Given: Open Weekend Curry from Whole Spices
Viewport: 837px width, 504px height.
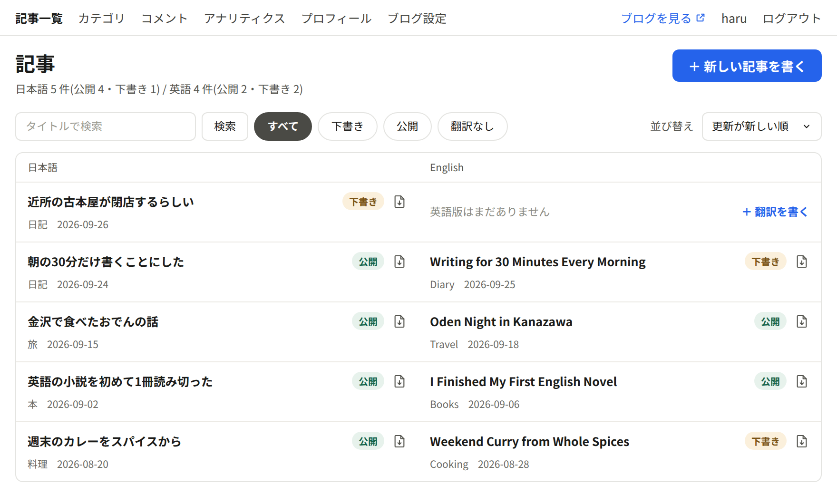Looking at the screenshot, I should 529,442.
